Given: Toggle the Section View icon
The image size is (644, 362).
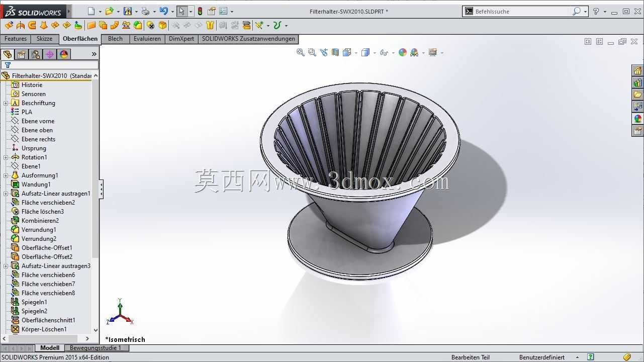Looking at the screenshot, I should pos(335,52).
